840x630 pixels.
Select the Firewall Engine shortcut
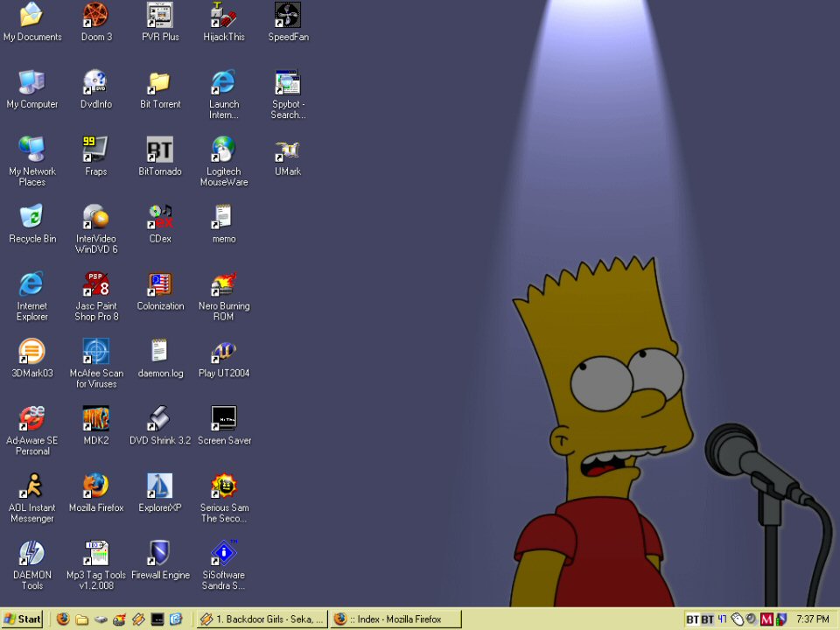pyautogui.click(x=159, y=559)
